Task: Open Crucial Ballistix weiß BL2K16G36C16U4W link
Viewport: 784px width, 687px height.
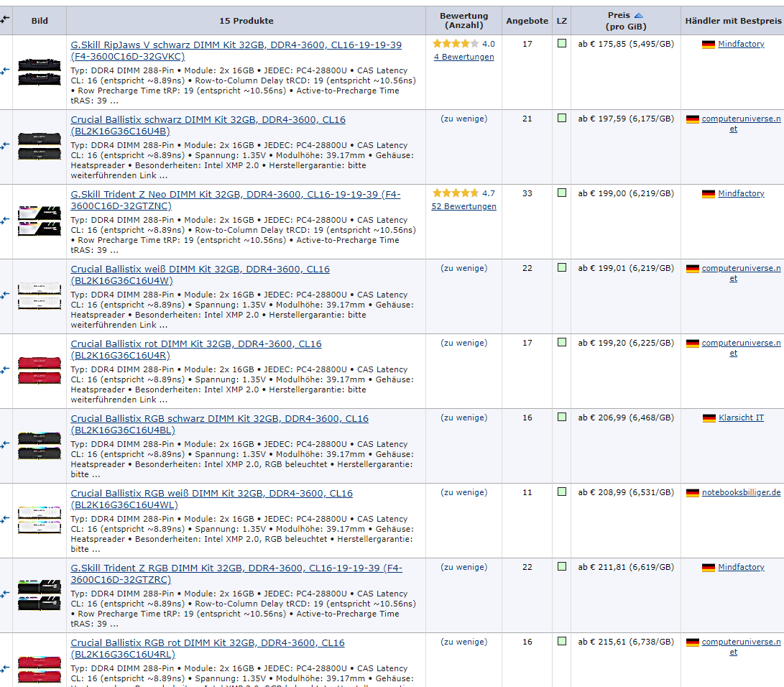Action: (200, 275)
